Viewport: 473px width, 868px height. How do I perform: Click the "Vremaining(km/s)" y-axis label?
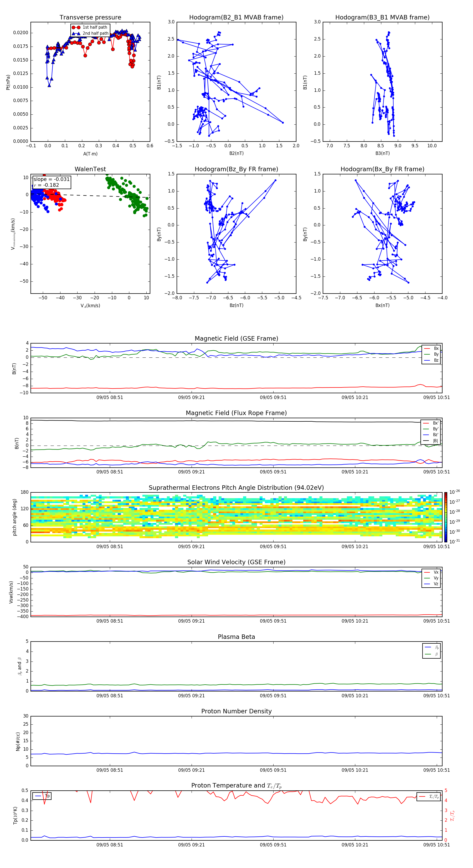coord(13,234)
